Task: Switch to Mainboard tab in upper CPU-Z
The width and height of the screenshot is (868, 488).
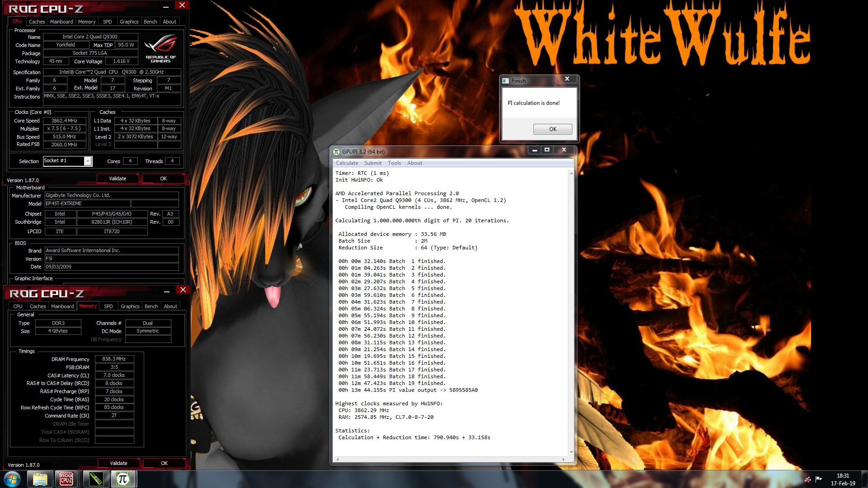Action: pyautogui.click(x=61, y=22)
